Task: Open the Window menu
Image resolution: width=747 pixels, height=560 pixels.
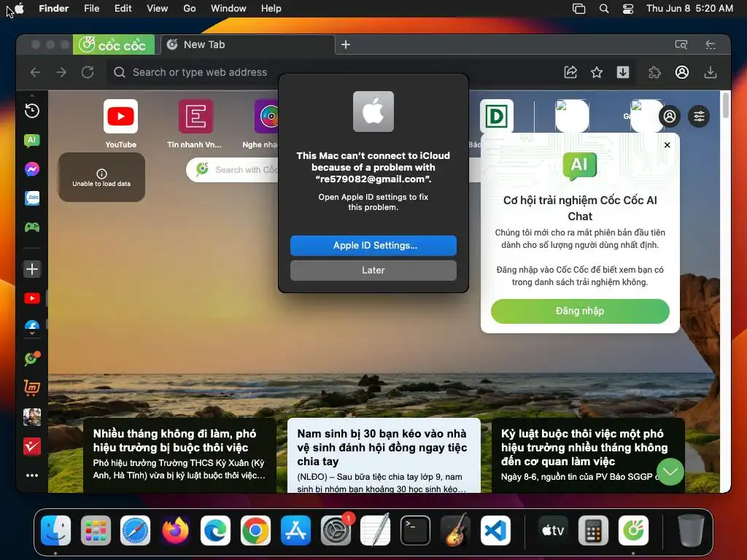Action: [228, 9]
